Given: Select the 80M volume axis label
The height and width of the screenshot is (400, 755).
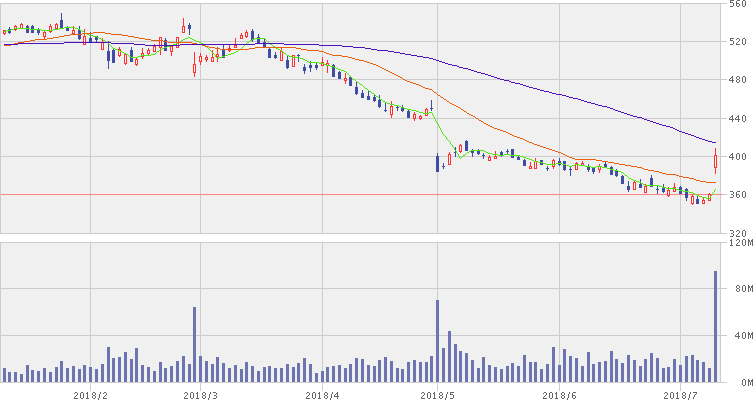Looking at the screenshot, I should pyautogui.click(x=741, y=289).
